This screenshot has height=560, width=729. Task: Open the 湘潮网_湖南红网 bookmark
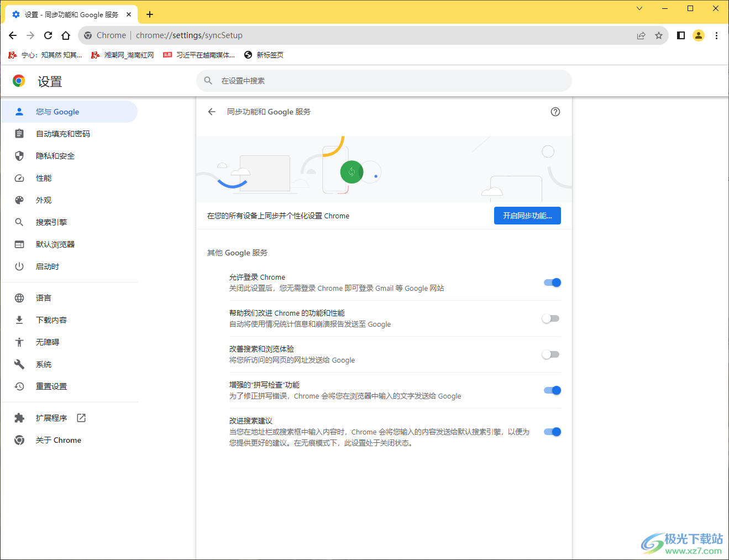coord(123,55)
